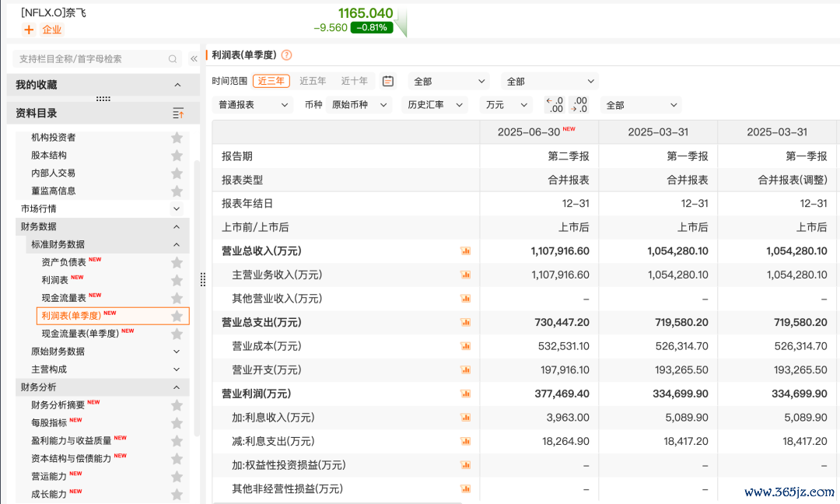Open 资产负债表 in the sidebar
Screen dimensions: 840x504
64,262
